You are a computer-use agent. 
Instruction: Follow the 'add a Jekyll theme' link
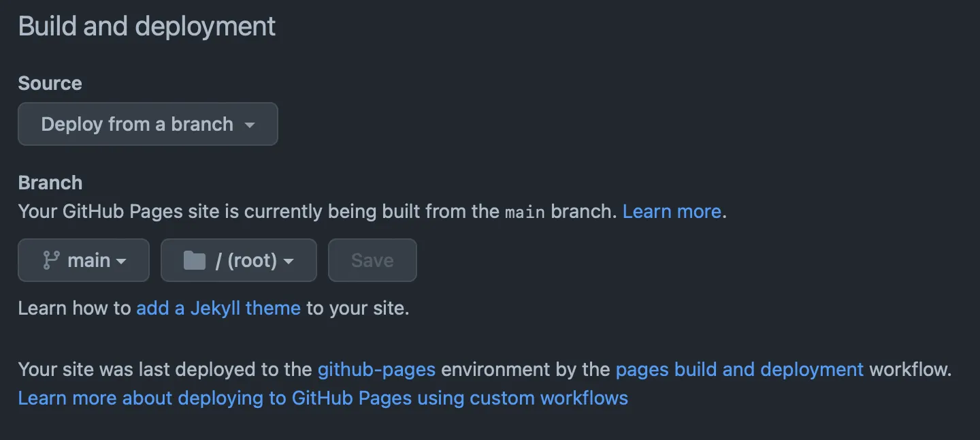(x=218, y=308)
